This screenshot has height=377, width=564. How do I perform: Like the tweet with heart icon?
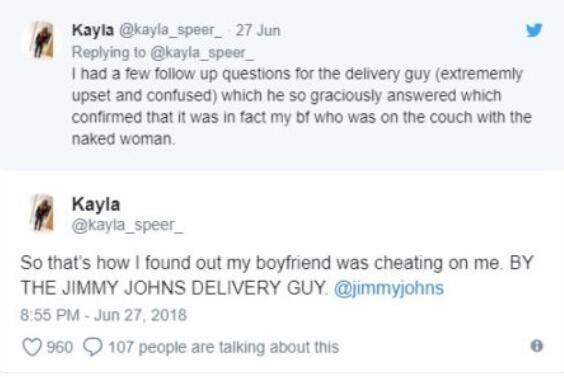point(32,347)
